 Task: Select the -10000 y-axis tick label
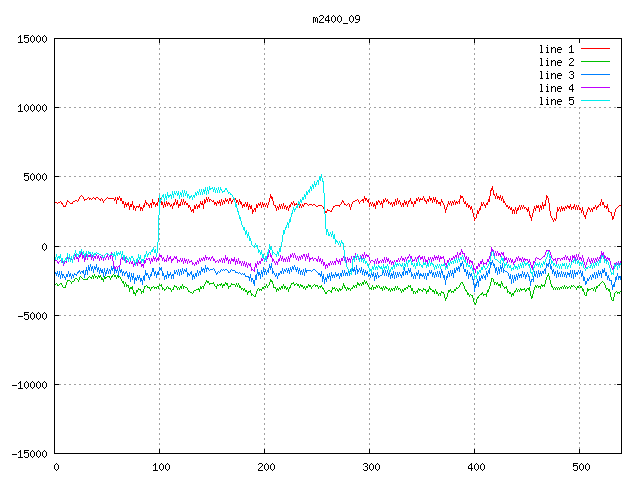click(x=28, y=384)
